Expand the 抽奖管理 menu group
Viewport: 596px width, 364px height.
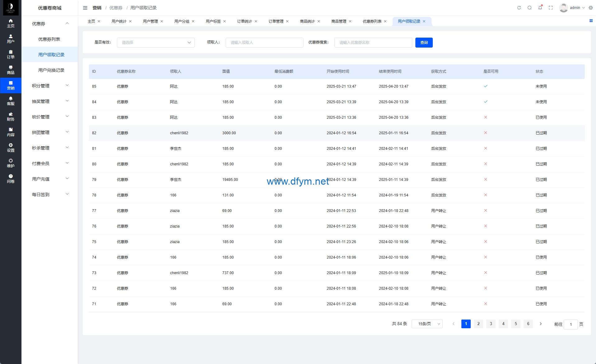click(x=50, y=101)
